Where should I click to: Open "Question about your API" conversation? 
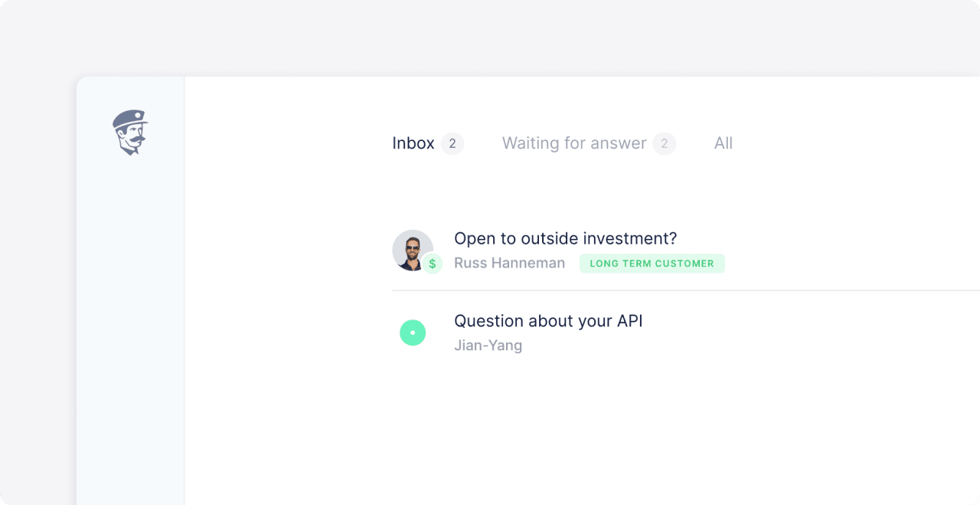pos(548,321)
